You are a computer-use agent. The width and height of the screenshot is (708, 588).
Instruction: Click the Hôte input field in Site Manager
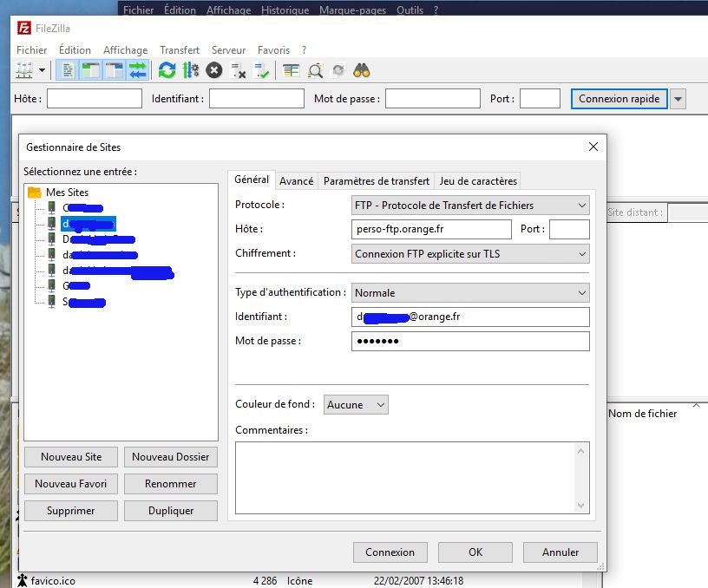click(429, 229)
